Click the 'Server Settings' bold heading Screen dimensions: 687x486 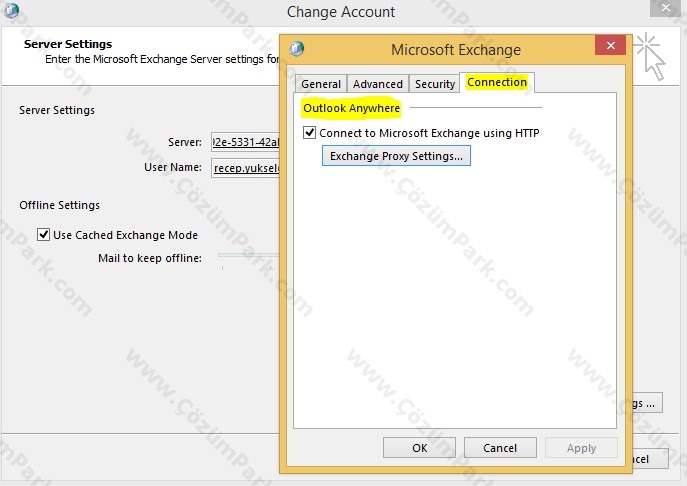coord(68,44)
